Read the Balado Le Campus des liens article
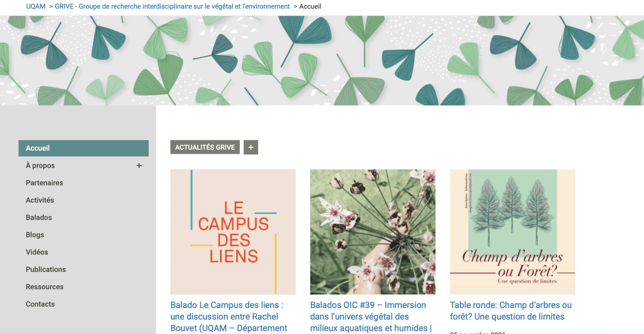 [x=229, y=317]
